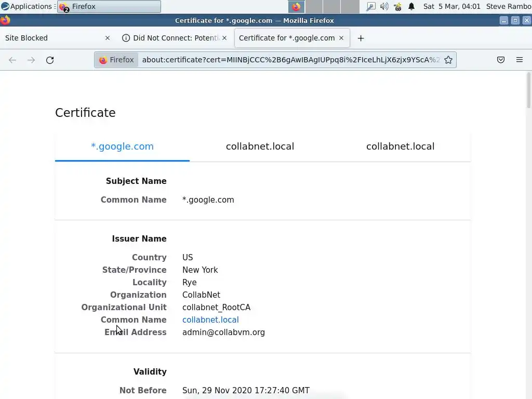Click the vertical page scrollbar

point(528,91)
